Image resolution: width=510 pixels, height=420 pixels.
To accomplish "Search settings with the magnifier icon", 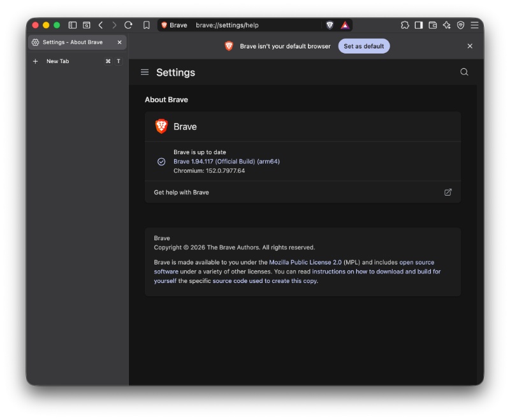I will (464, 72).
